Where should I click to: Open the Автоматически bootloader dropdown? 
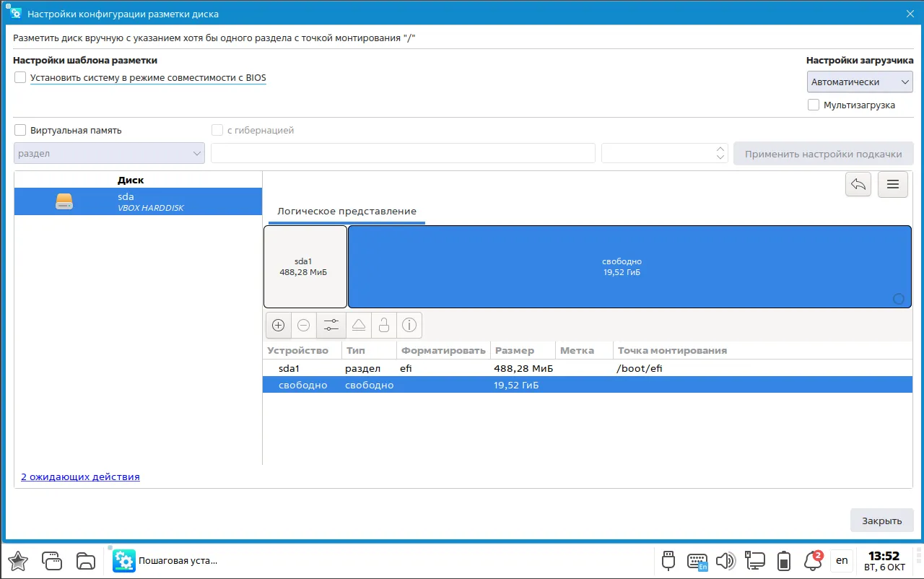click(860, 82)
